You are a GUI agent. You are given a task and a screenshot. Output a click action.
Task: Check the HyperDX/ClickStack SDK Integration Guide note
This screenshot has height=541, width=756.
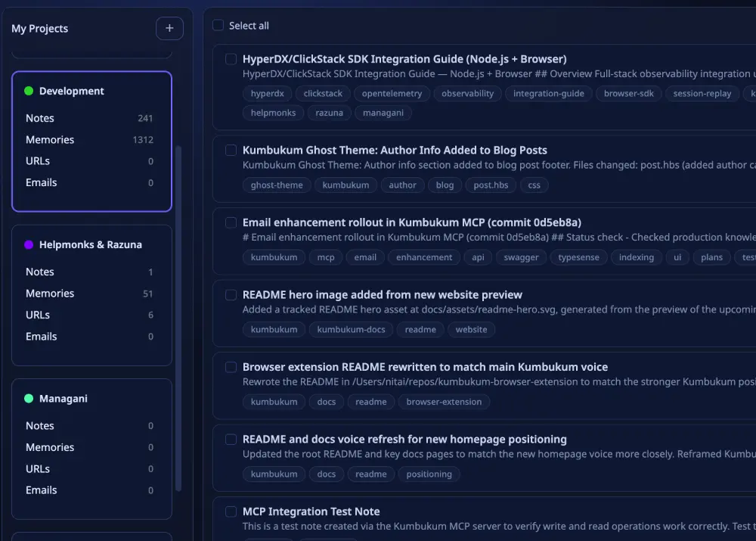click(x=231, y=59)
